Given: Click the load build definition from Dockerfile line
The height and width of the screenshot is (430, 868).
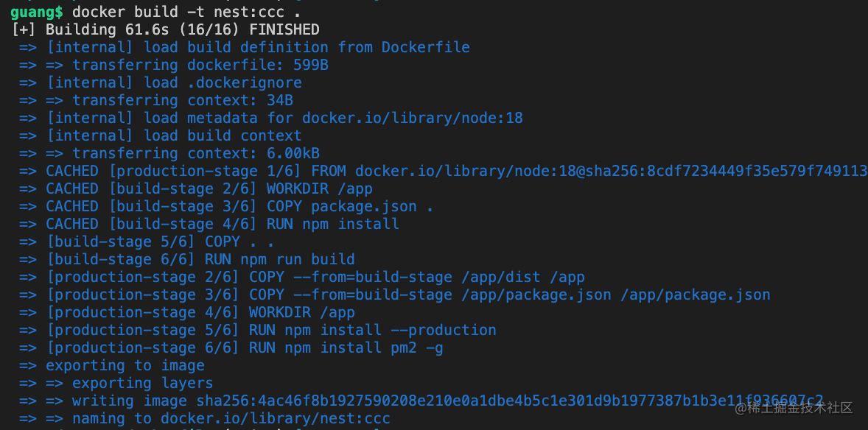Looking at the screenshot, I should [x=244, y=47].
